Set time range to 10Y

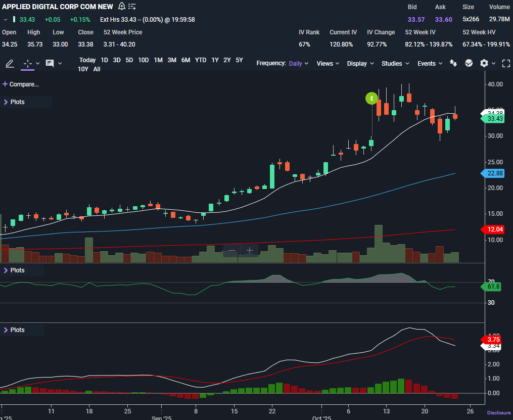[x=83, y=69]
